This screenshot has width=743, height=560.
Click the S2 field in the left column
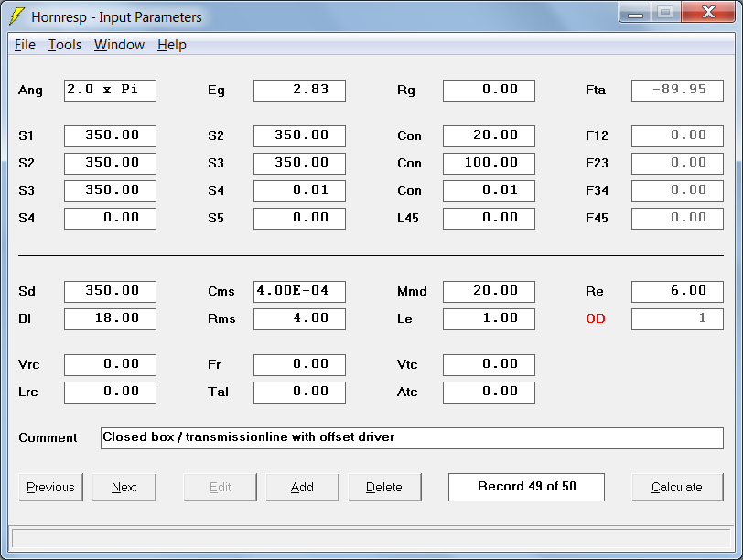pyautogui.click(x=110, y=164)
